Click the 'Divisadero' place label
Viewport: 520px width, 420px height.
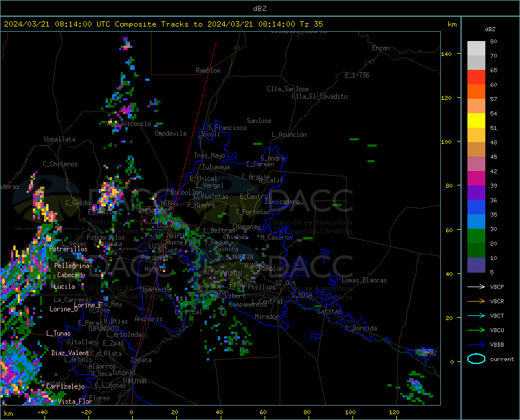click(x=282, y=202)
